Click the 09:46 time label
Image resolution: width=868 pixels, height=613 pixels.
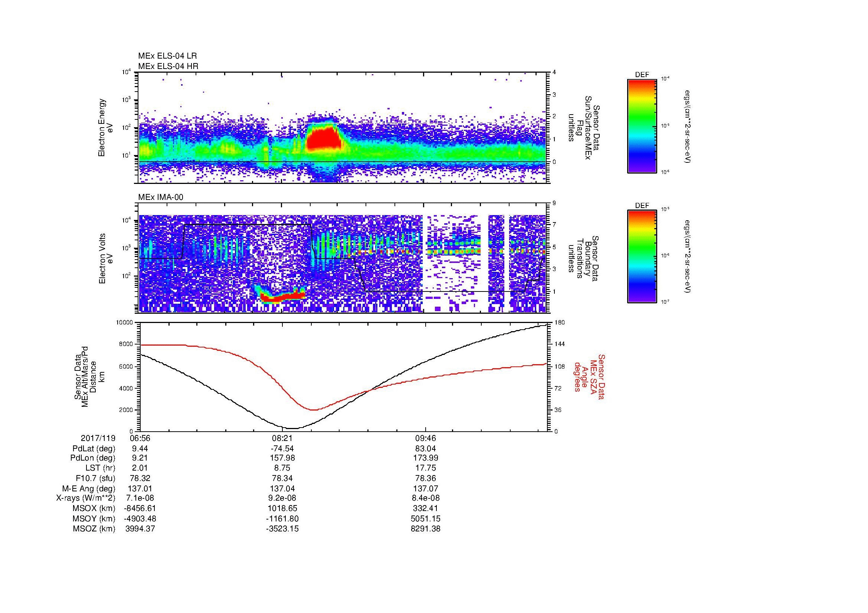(425, 438)
